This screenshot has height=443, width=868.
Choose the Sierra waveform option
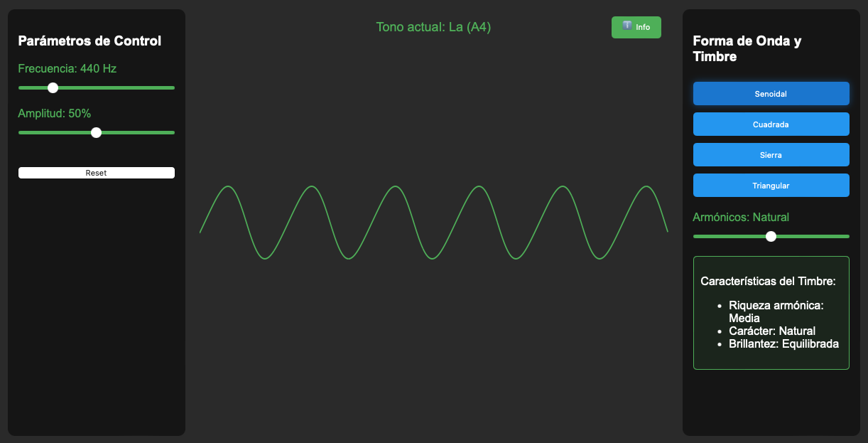pos(771,155)
